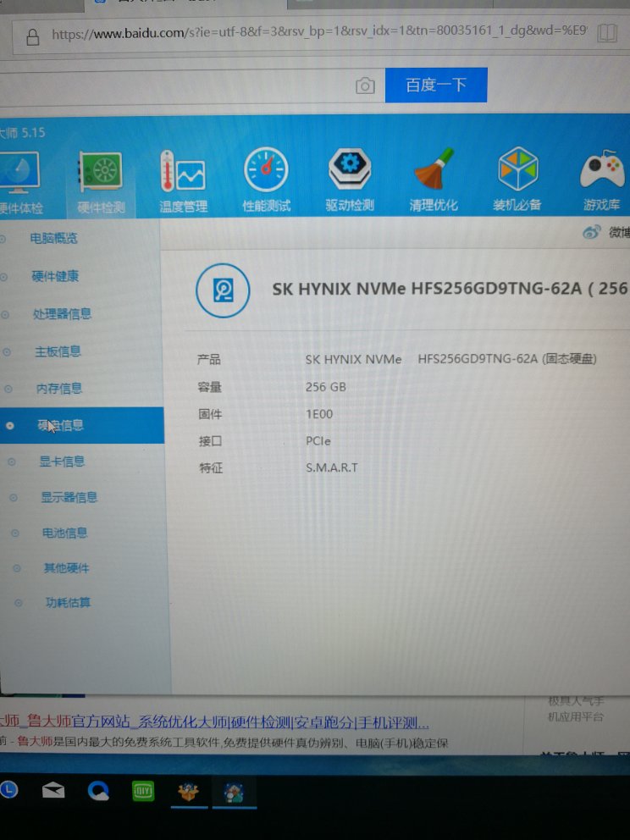Open the 硬件体检 monitor icon
Viewport: 630px width, 840px height.
click(x=19, y=173)
